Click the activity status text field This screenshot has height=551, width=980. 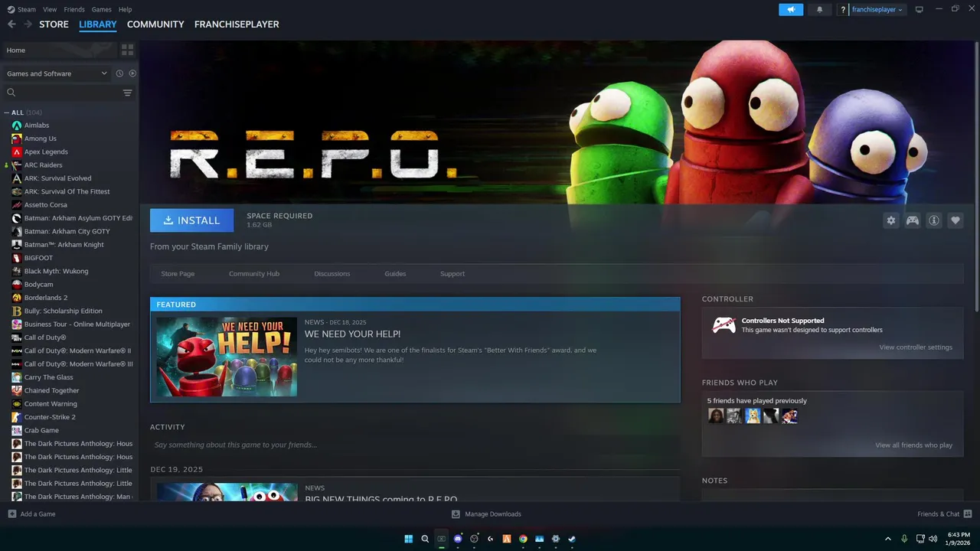pos(415,445)
